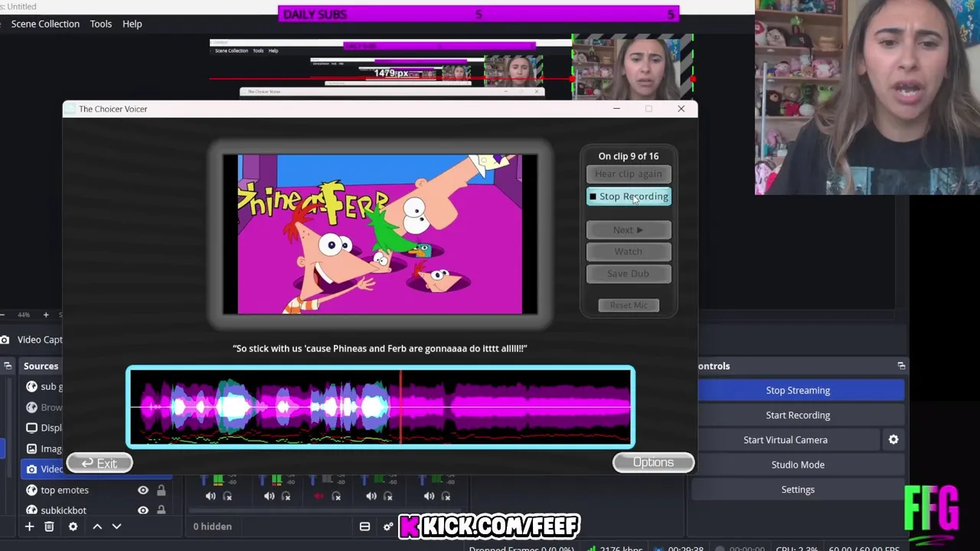Click the Phineas and Ferb clip preview
This screenshot has width=980, height=551.
pyautogui.click(x=381, y=234)
